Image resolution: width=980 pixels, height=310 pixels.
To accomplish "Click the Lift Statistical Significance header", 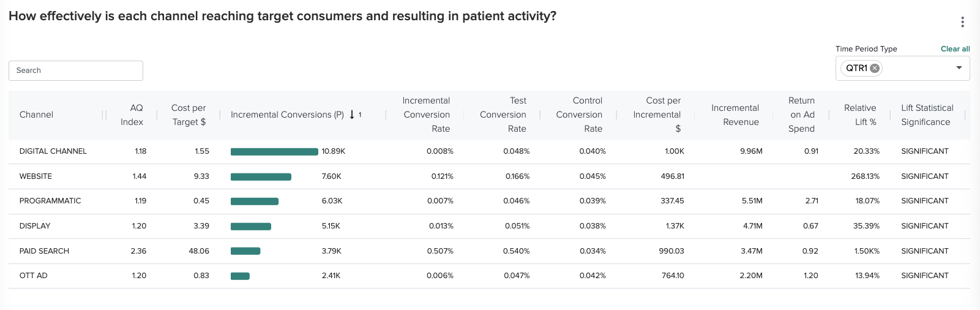I will (927, 115).
